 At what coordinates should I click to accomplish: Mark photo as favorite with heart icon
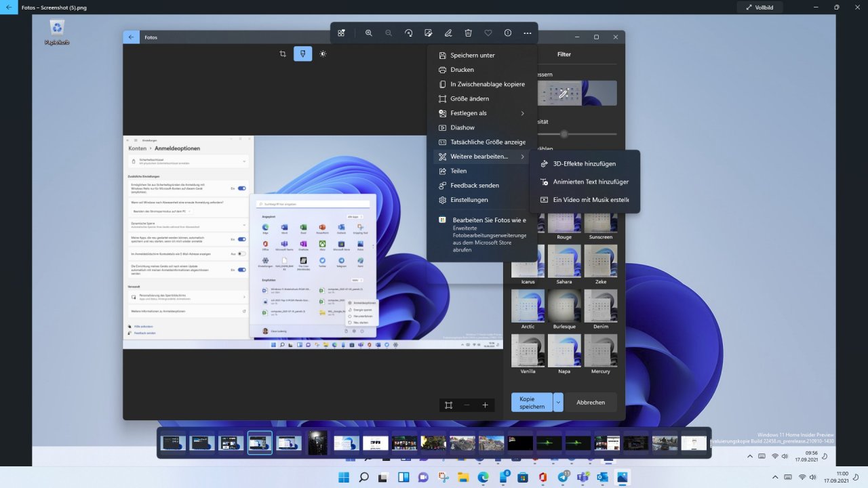coord(488,33)
